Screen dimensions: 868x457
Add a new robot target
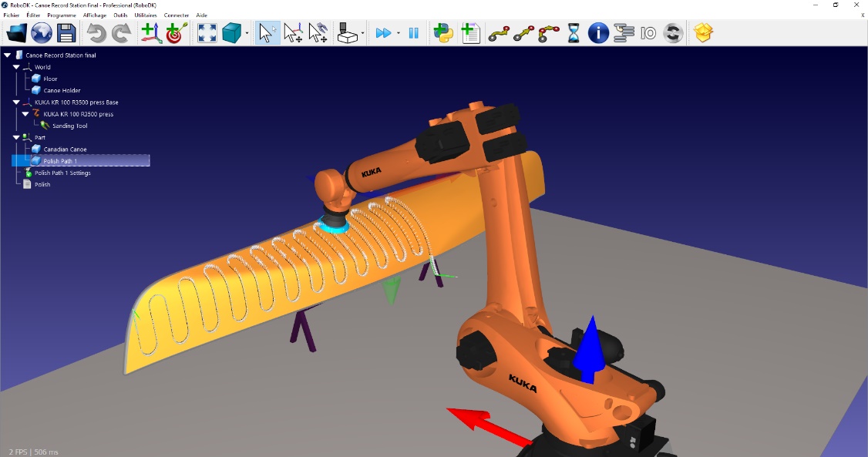tap(177, 33)
